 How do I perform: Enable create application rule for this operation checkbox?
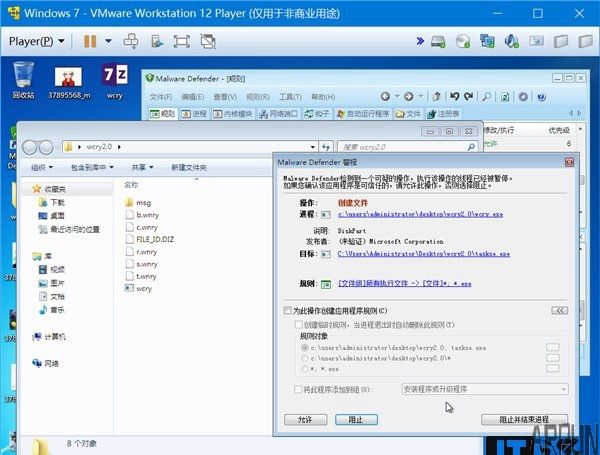tap(288, 311)
